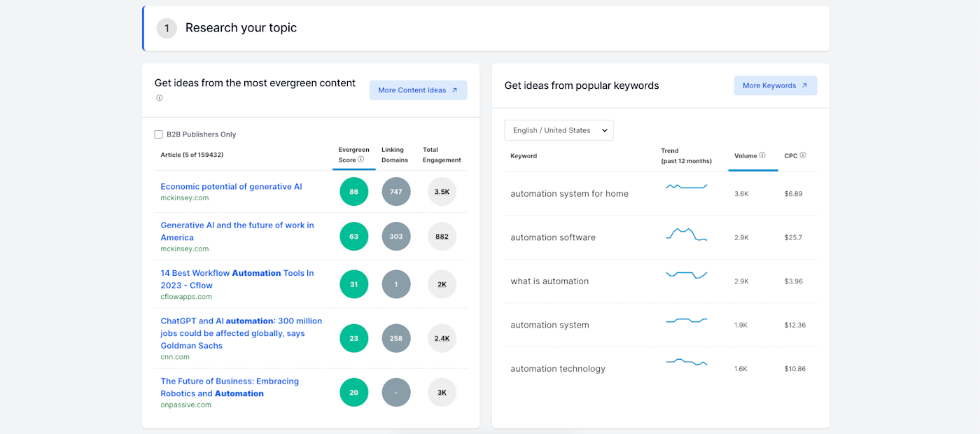
Task: Click the Evergreen Score info icon
Action: (x=361, y=160)
